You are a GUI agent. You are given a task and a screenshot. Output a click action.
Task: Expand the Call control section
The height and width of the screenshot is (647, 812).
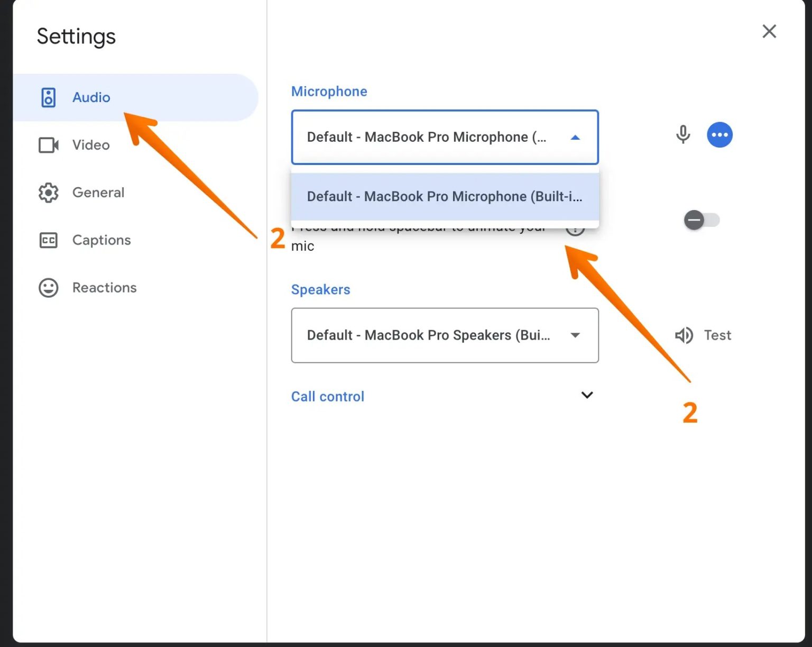586,395
